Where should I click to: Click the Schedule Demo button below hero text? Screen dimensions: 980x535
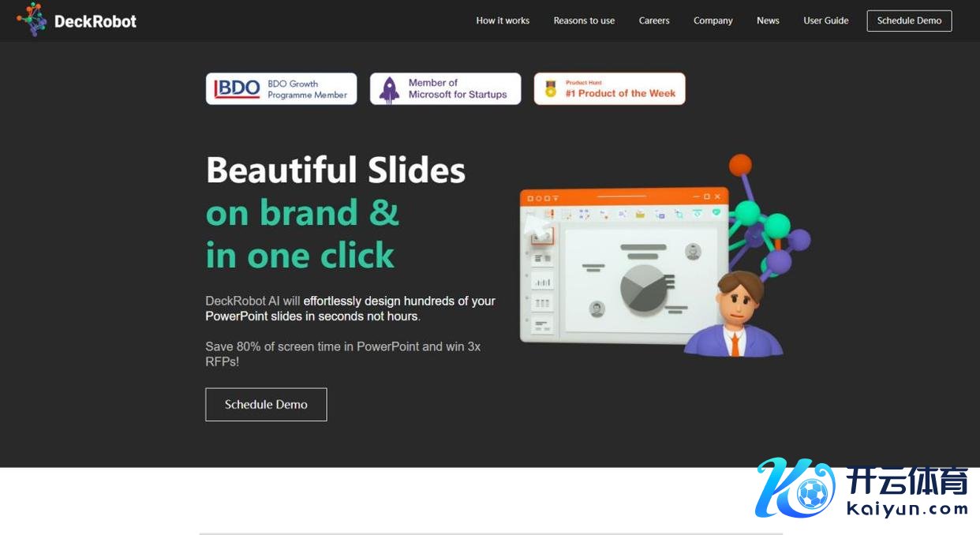pos(266,404)
